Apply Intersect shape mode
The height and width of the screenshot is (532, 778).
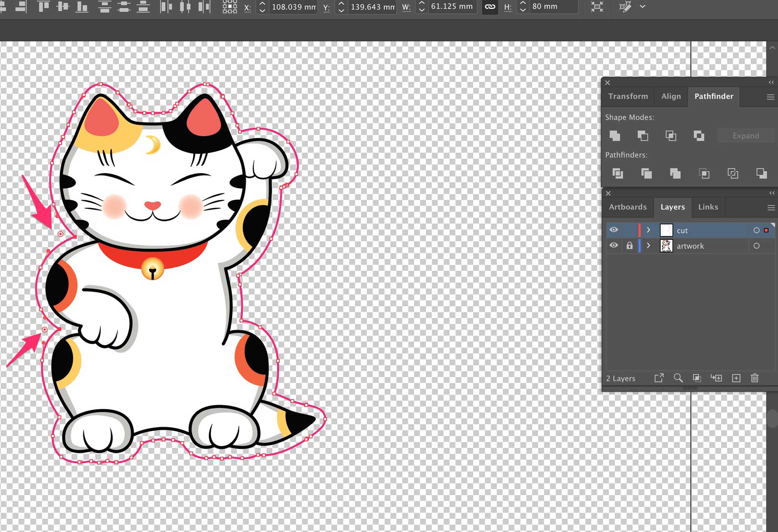[671, 136]
